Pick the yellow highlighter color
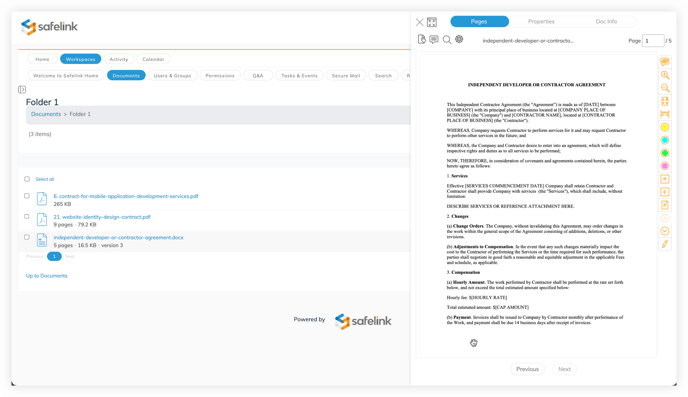 point(665,127)
